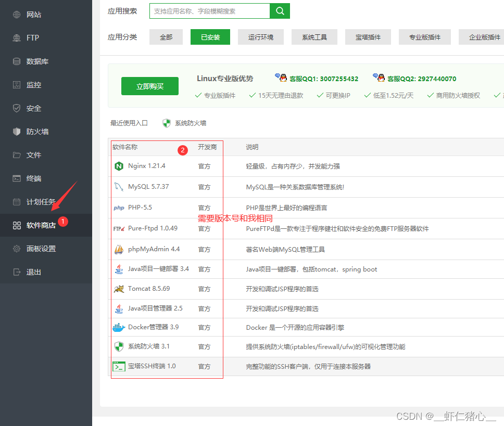Click the 宝塔SSH终端 terminal icon
Screen dimensions: 504x426
click(119, 366)
